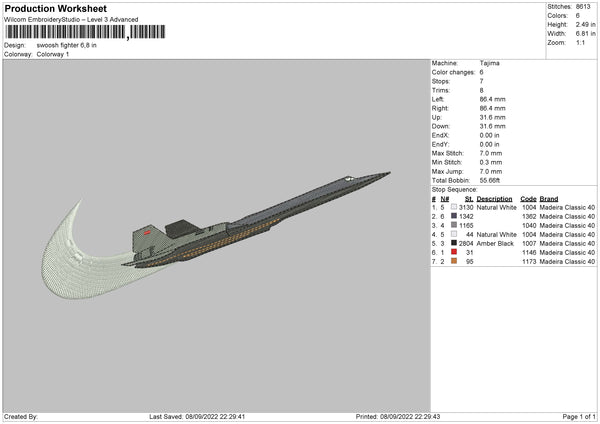This screenshot has width=600, height=424.
Task: Click the "Description" column header
Action: coord(494,199)
